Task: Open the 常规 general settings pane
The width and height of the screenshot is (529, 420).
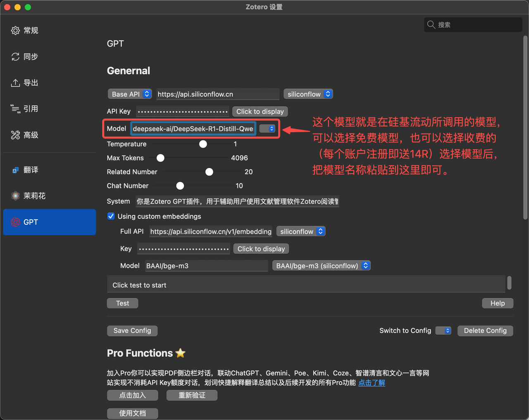Action: point(50,31)
